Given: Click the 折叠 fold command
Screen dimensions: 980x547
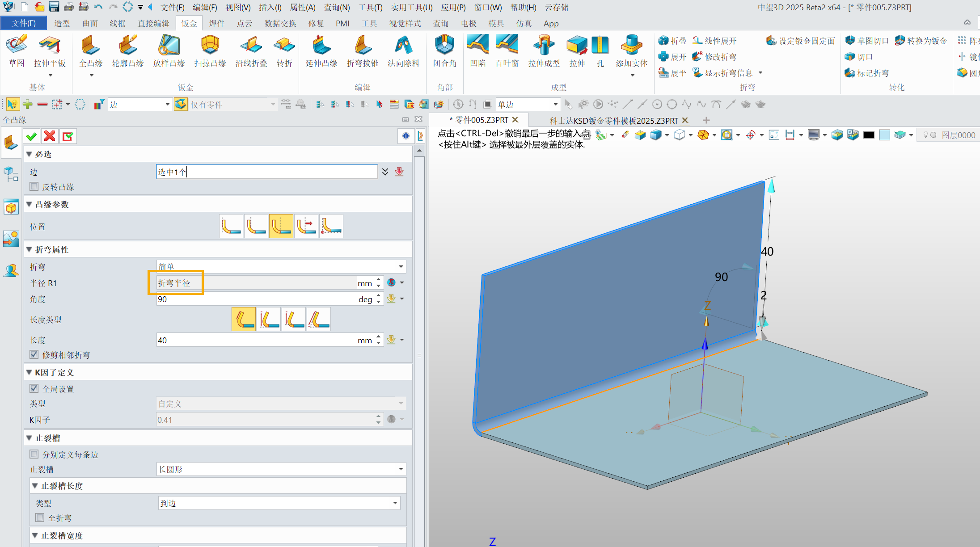Looking at the screenshot, I should [672, 41].
